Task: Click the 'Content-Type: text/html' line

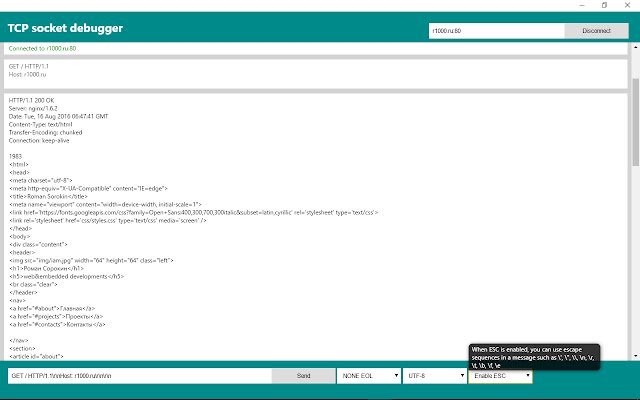Action: pos(40,124)
